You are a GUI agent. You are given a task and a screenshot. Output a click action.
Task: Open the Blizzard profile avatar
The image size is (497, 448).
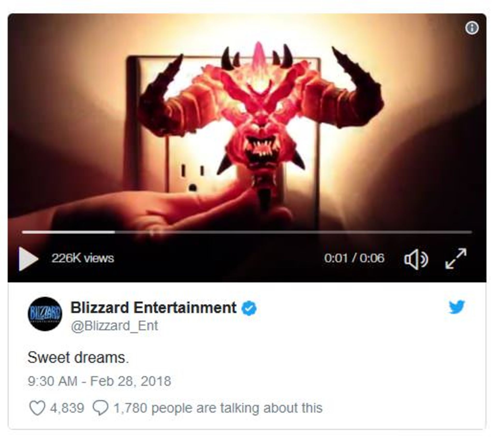[45, 314]
